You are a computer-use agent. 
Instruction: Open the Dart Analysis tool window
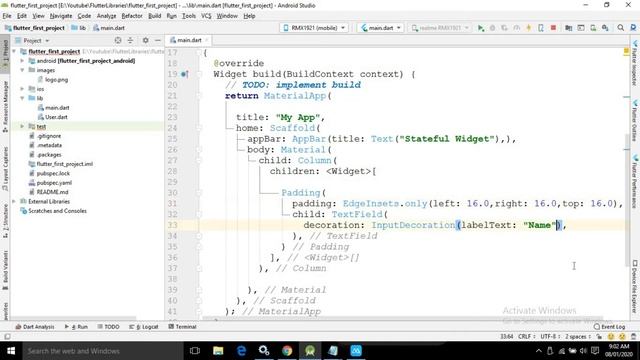pyautogui.click(x=35, y=327)
